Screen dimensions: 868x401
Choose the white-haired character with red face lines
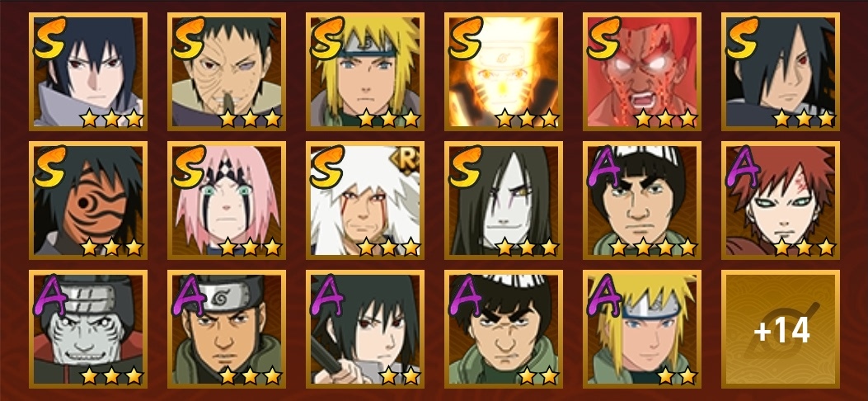coord(365,200)
